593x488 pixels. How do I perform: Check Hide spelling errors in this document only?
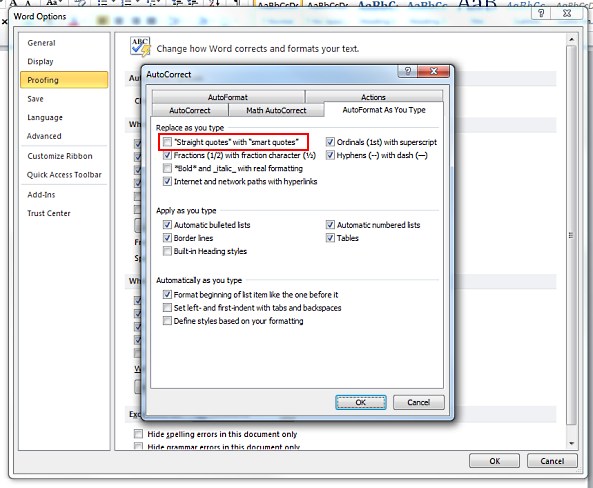coord(138,434)
